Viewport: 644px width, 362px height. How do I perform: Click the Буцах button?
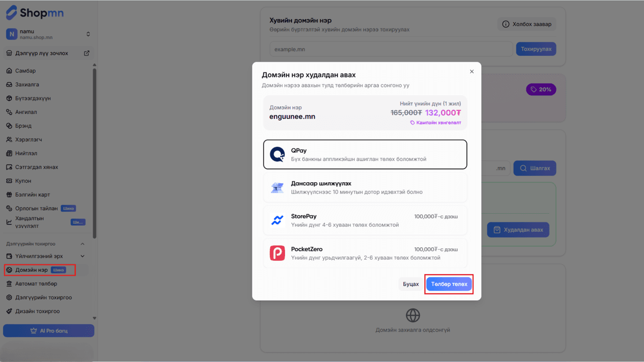coord(411,284)
